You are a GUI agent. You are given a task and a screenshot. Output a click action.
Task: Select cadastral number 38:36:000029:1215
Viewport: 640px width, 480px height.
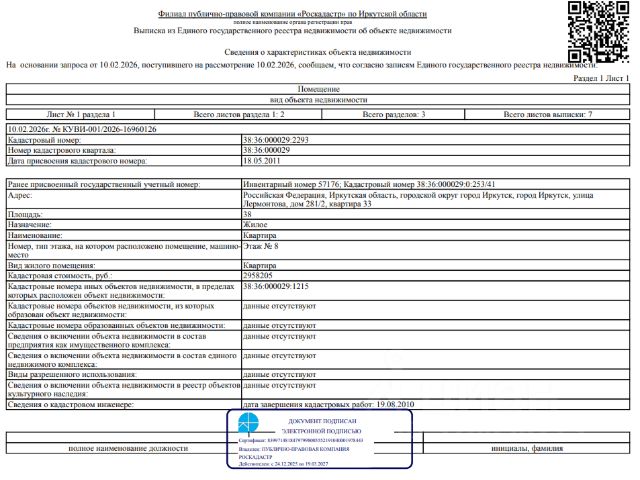coord(276,287)
